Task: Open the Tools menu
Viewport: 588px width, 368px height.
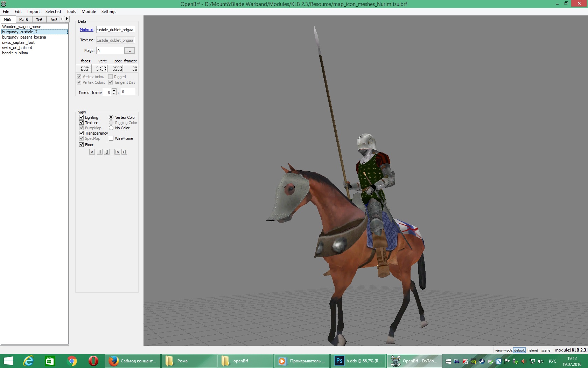Action: pos(71,12)
